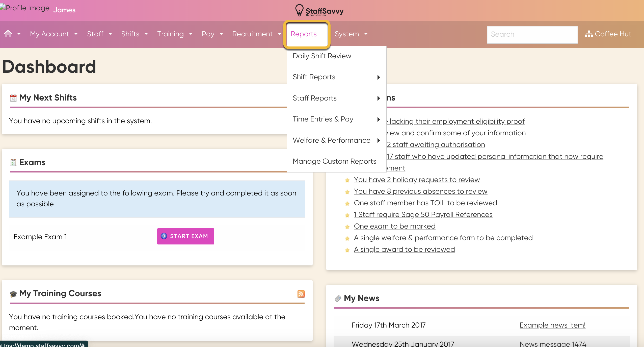Image resolution: width=644 pixels, height=347 pixels.
Task: Open the Profile Image placeholder
Action: pos(25,8)
